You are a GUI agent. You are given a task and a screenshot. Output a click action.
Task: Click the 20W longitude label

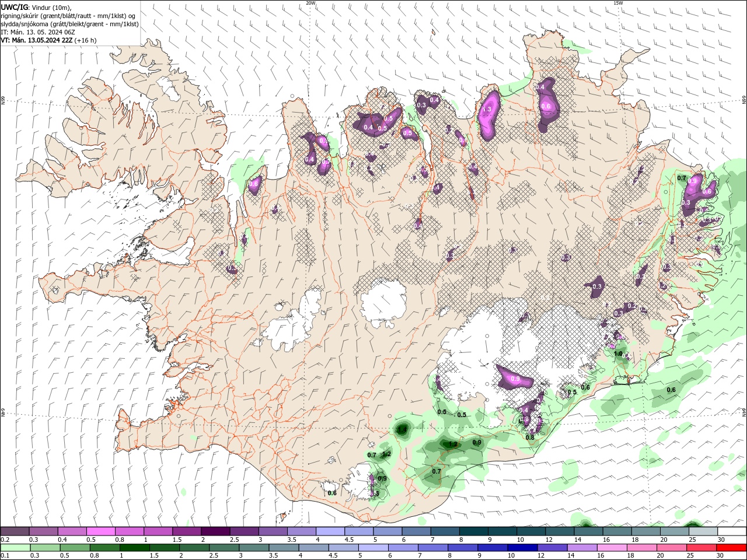pos(310,3)
